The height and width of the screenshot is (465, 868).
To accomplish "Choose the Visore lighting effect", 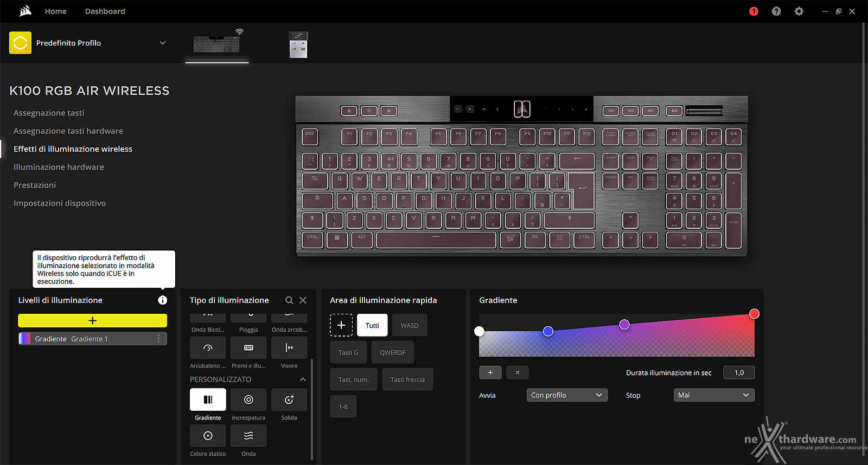I will point(289,348).
